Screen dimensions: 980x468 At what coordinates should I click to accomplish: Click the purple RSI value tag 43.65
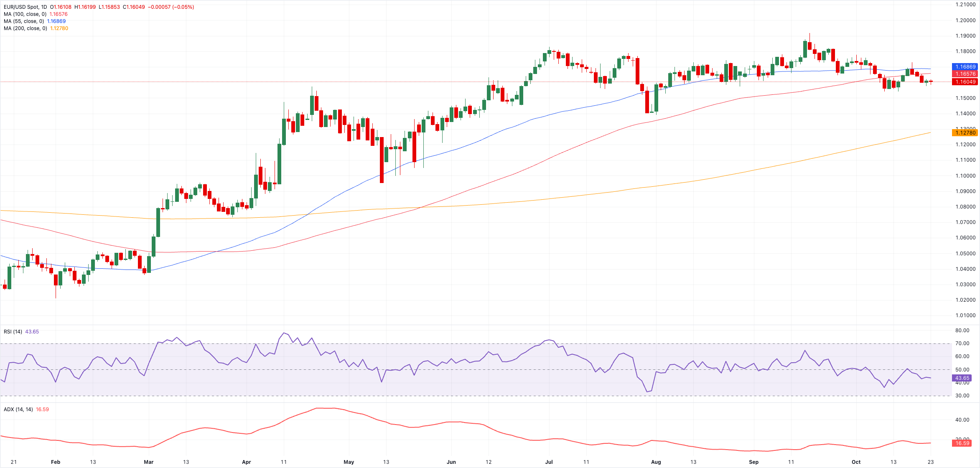pyautogui.click(x=962, y=378)
